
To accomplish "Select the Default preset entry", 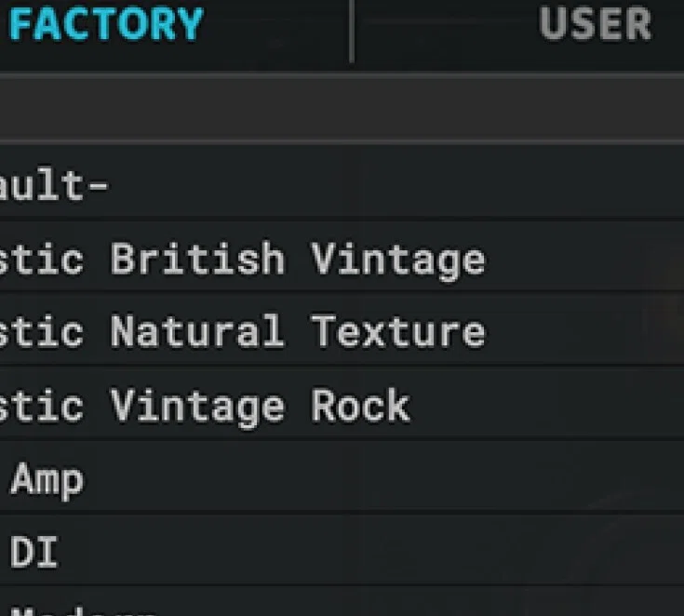I will (342, 182).
